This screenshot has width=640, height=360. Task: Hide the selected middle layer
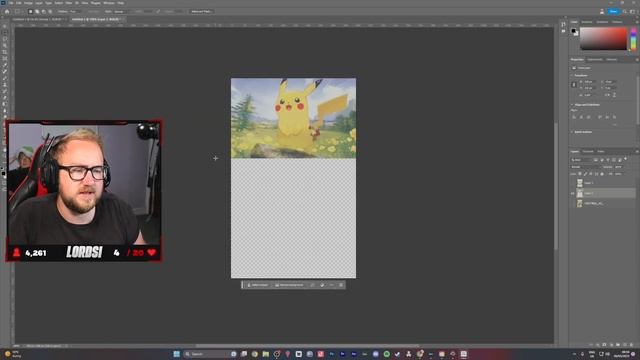[x=573, y=193]
